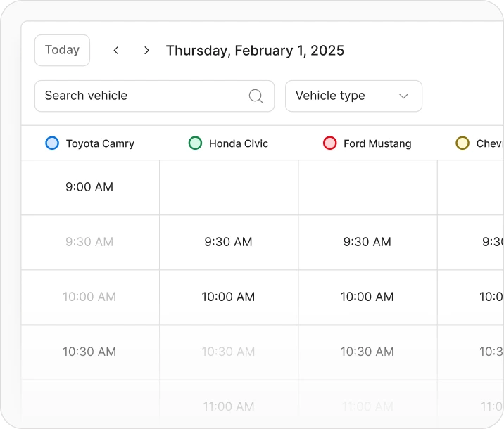Select the green Honda Civic circle
Image resolution: width=504 pixels, height=429 pixels.
click(x=195, y=143)
